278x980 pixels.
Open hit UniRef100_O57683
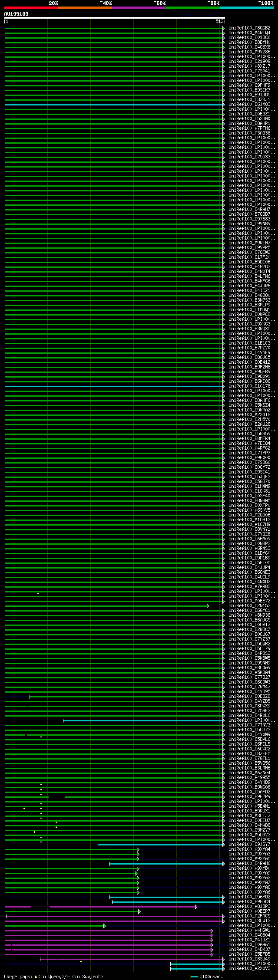click(x=249, y=219)
